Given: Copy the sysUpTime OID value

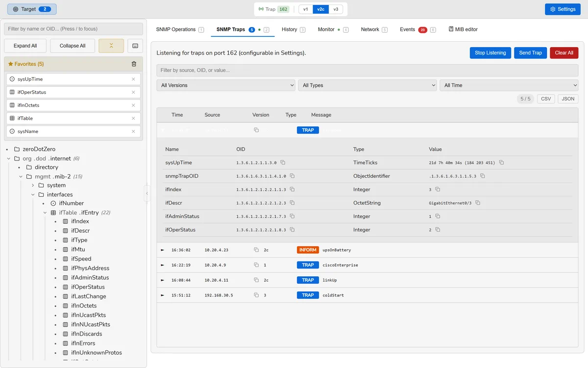Looking at the screenshot, I should click(x=283, y=162).
